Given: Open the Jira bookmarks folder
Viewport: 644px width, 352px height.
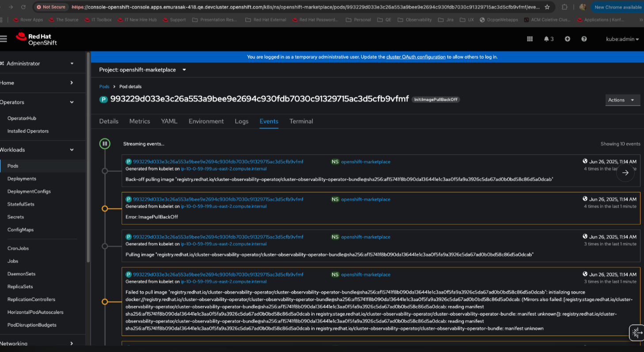Looking at the screenshot, I should point(446,20).
